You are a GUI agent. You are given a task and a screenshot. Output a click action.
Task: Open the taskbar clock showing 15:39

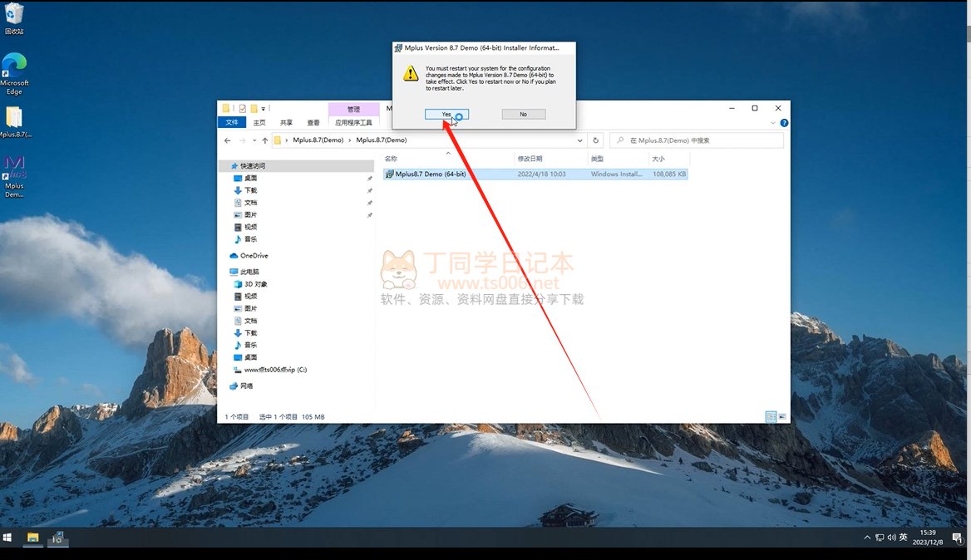point(928,537)
